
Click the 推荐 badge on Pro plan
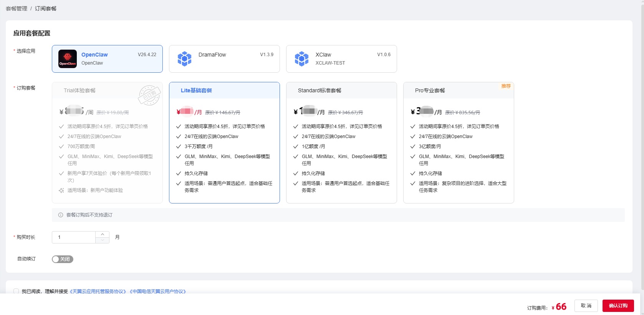point(506,86)
